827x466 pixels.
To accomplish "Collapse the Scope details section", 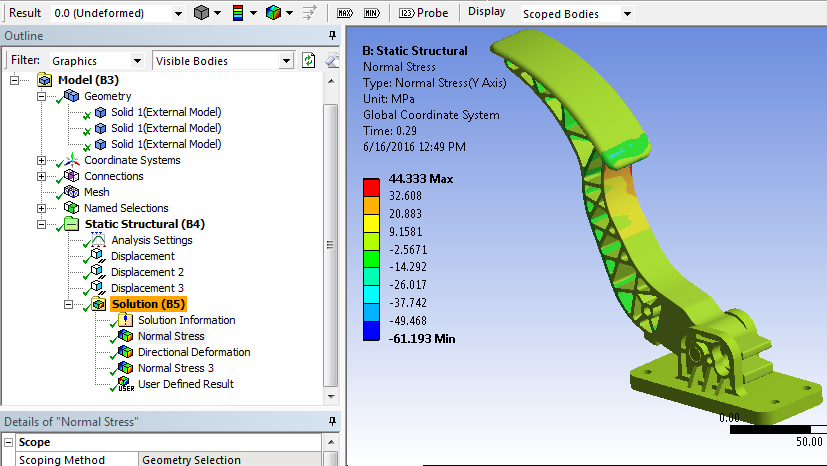I will (8, 442).
